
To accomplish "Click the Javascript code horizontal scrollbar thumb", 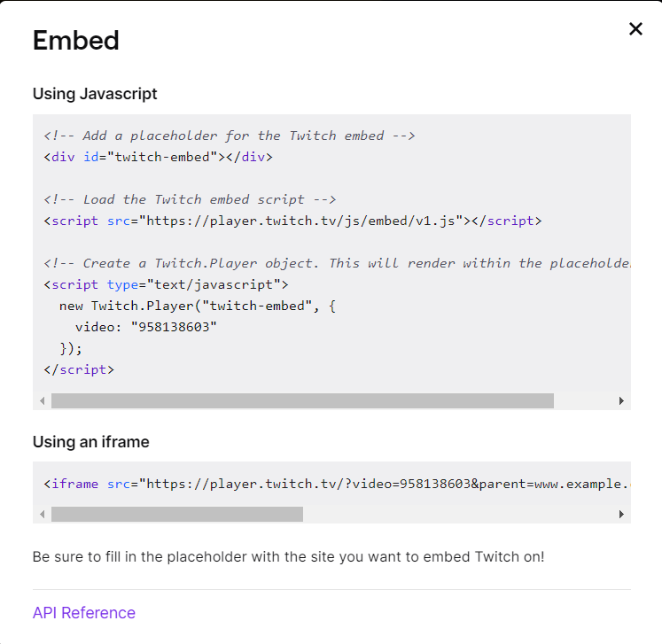I will 302,401.
